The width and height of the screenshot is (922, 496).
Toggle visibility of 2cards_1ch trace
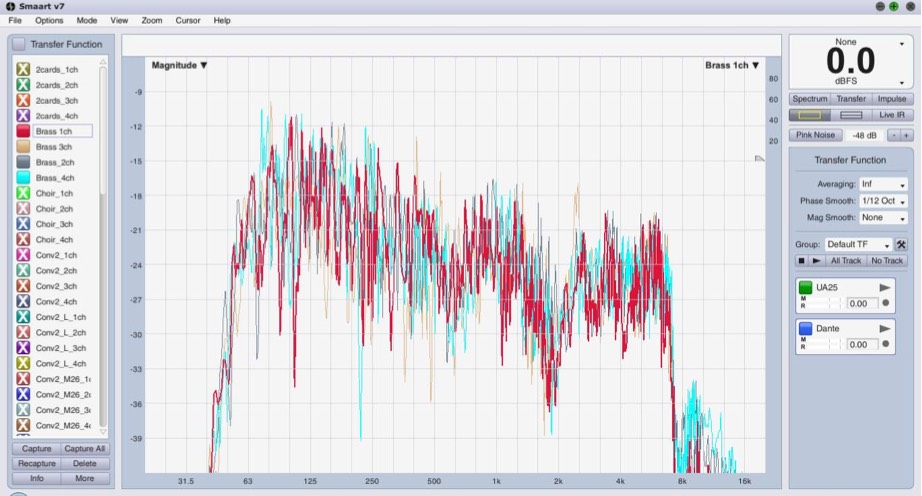click(x=23, y=69)
